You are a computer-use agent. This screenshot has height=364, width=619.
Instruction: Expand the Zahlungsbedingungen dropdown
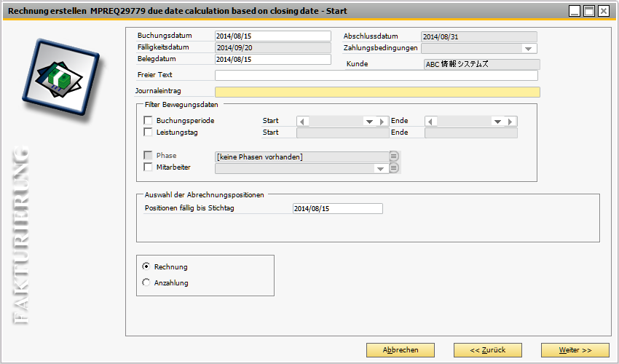[527, 49]
